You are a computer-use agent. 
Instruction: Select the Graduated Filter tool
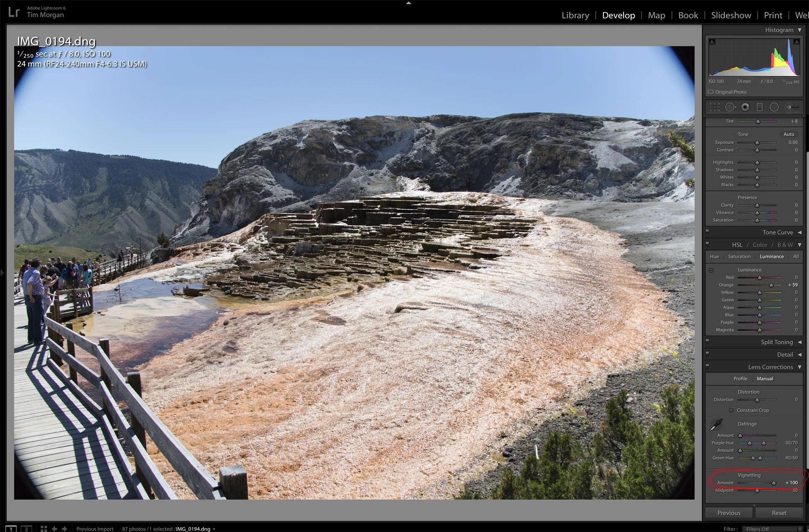click(x=760, y=107)
